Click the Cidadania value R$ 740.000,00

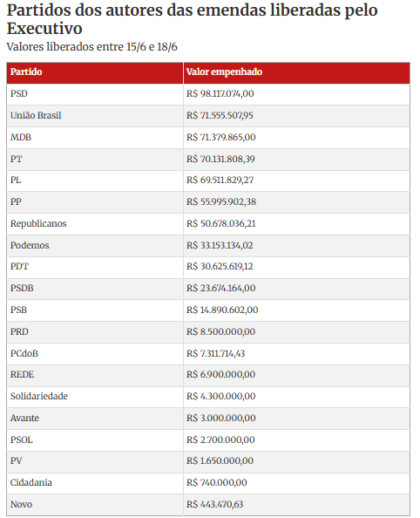point(217,482)
